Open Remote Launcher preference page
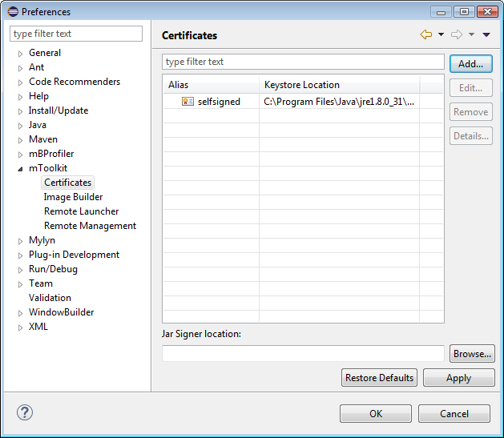The width and height of the screenshot is (504, 438). (81, 211)
